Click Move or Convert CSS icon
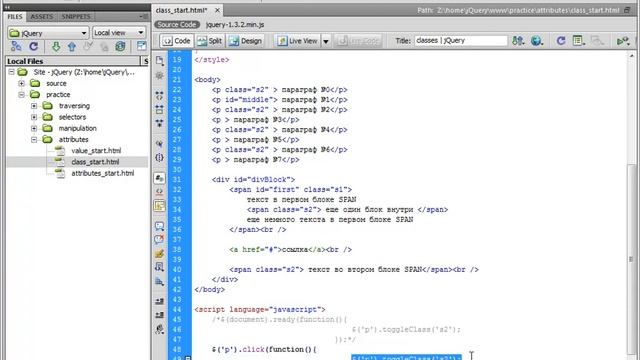The width and height of the screenshot is (640, 360). click(x=160, y=282)
